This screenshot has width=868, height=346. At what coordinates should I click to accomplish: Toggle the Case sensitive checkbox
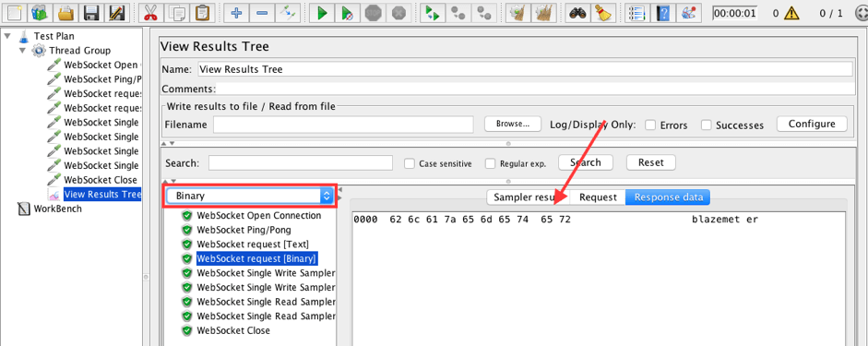point(410,163)
